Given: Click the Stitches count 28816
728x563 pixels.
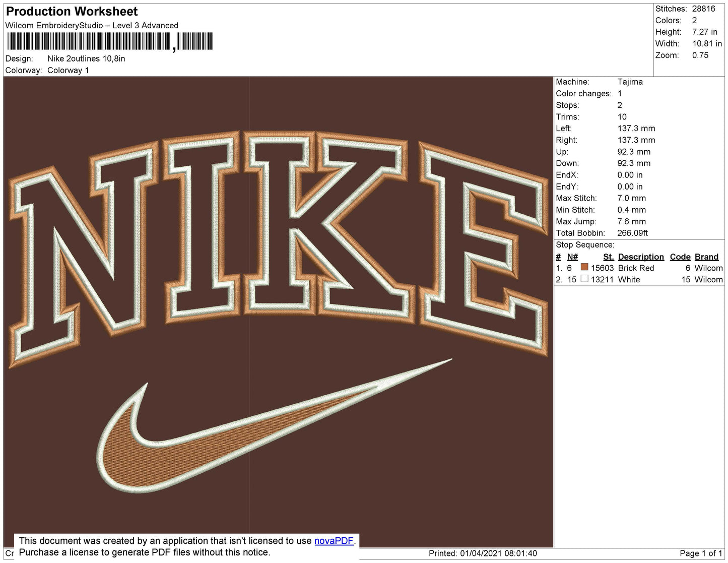Looking at the screenshot, I should (x=704, y=9).
